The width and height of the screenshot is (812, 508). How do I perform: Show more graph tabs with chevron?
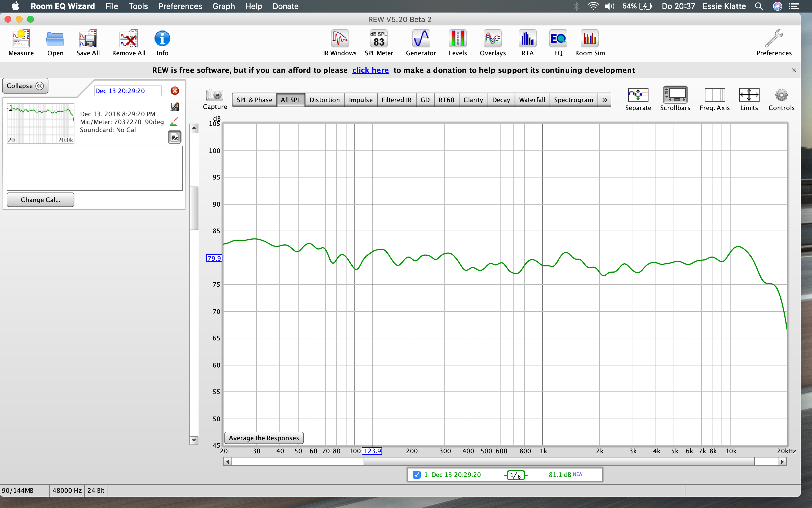pyautogui.click(x=605, y=100)
